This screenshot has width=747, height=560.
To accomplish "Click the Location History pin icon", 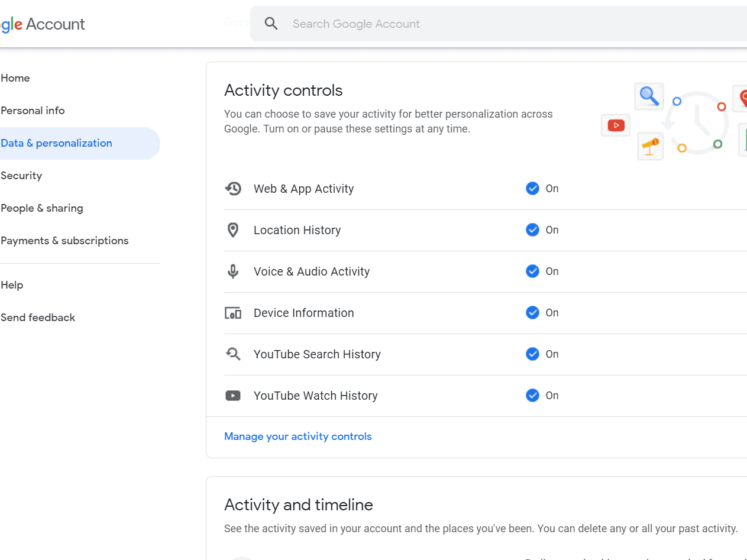I will [x=233, y=230].
